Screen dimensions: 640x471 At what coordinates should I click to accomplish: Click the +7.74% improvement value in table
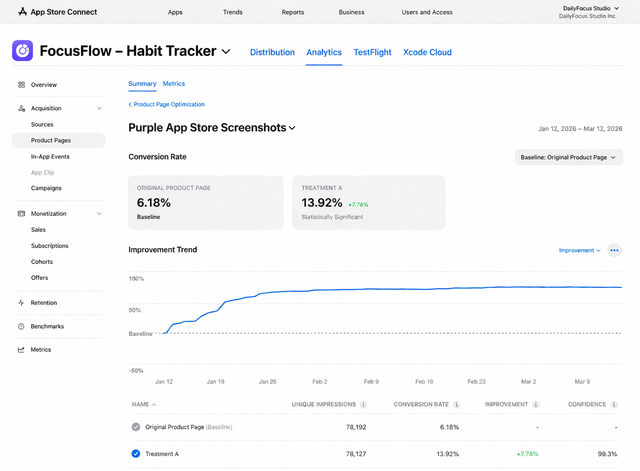[x=527, y=454]
